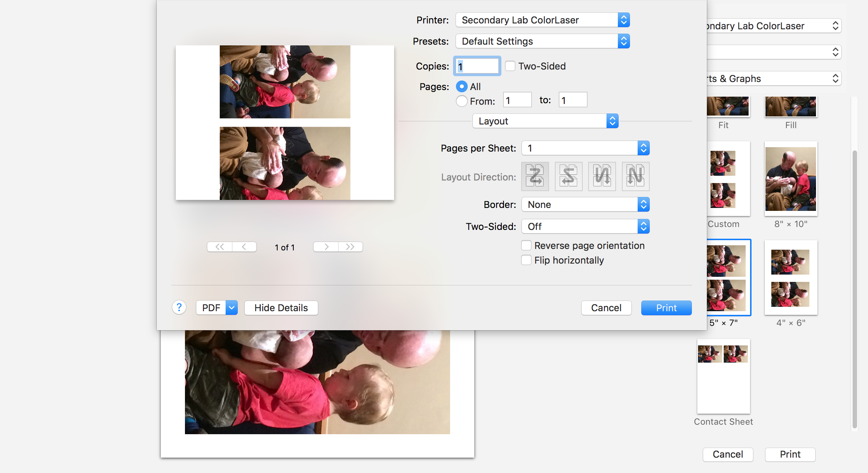Open the Border dropdown set to None
The height and width of the screenshot is (473, 868).
point(585,204)
